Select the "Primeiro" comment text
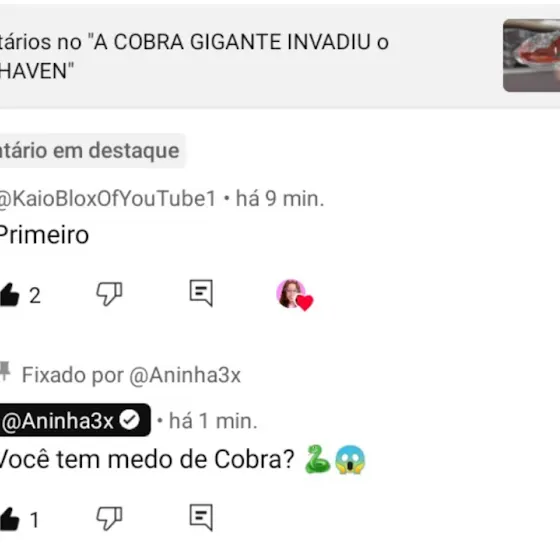The width and height of the screenshot is (560, 560). pyautogui.click(x=44, y=235)
